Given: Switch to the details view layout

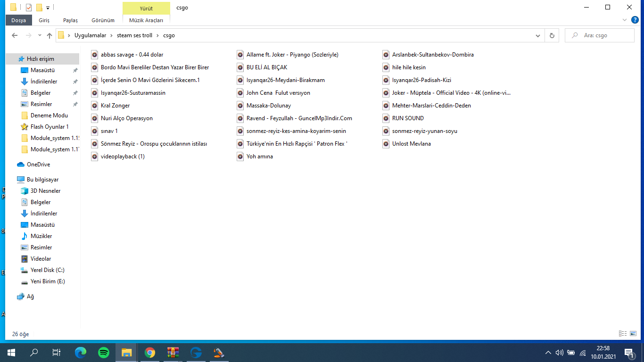Looking at the screenshot, I should [x=622, y=334].
